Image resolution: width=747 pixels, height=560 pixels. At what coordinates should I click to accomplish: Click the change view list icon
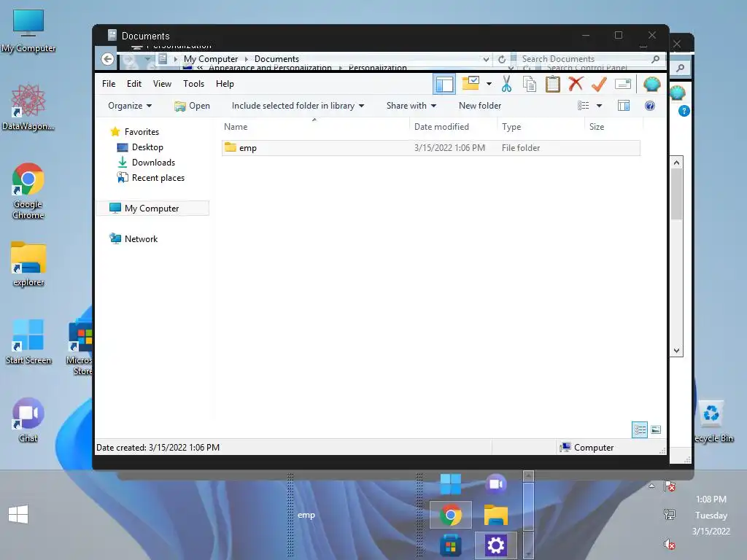[583, 106]
